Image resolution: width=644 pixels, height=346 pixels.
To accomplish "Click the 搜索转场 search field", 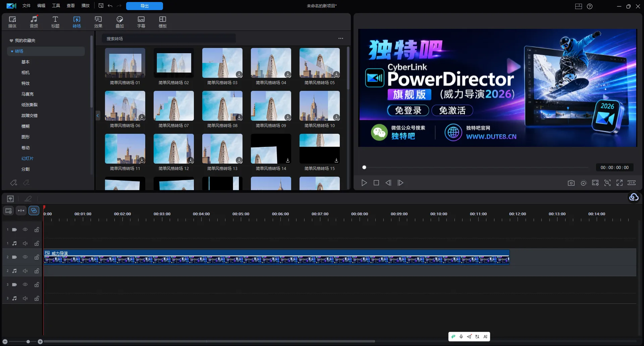I will (169, 39).
